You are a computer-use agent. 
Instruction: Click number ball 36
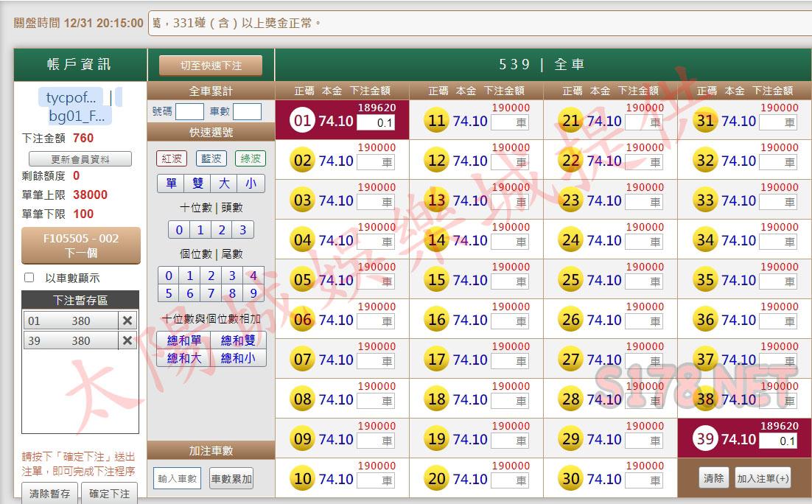(705, 320)
